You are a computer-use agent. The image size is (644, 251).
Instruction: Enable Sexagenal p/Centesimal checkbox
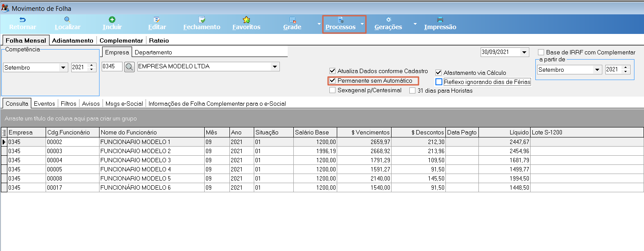pyautogui.click(x=332, y=90)
